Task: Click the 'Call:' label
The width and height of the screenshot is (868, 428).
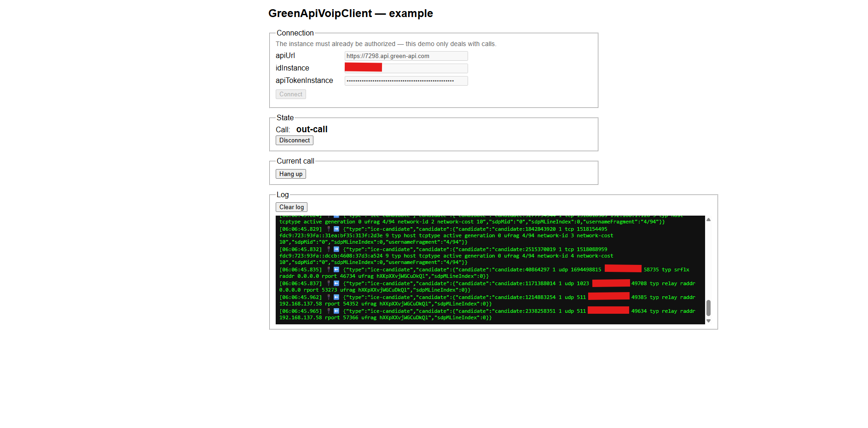Action: coord(283,130)
